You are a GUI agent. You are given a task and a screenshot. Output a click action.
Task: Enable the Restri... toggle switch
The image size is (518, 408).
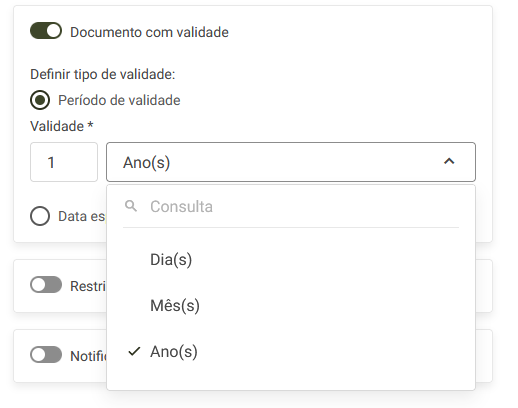point(46,285)
